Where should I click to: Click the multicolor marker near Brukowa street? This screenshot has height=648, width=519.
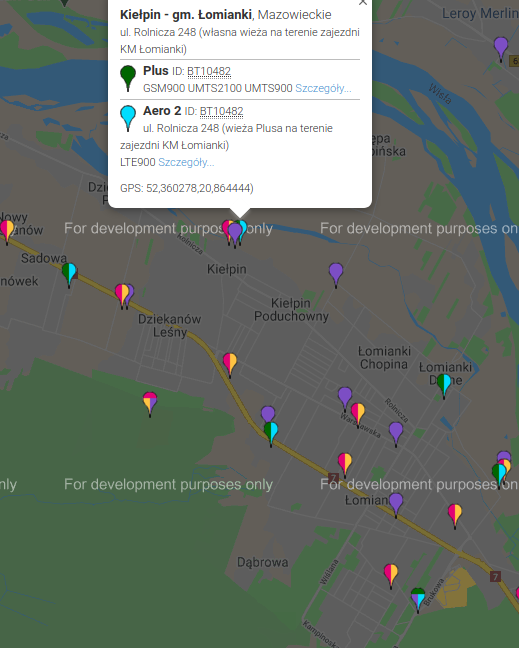pos(418,600)
